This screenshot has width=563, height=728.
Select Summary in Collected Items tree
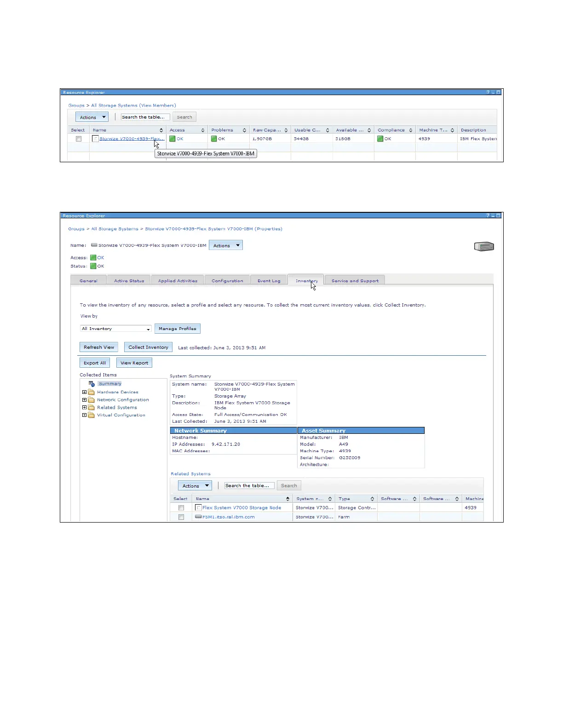[x=110, y=384]
